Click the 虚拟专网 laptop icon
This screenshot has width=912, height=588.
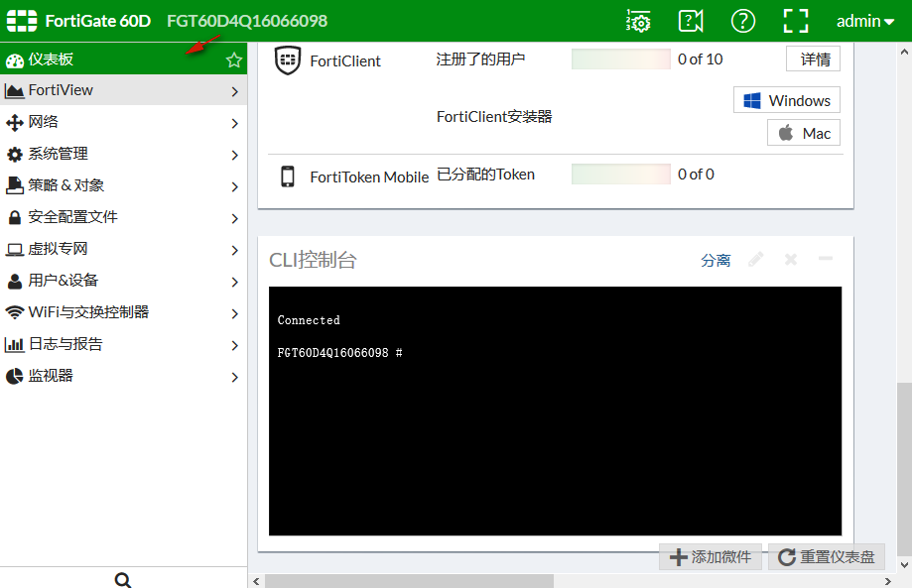coord(15,250)
